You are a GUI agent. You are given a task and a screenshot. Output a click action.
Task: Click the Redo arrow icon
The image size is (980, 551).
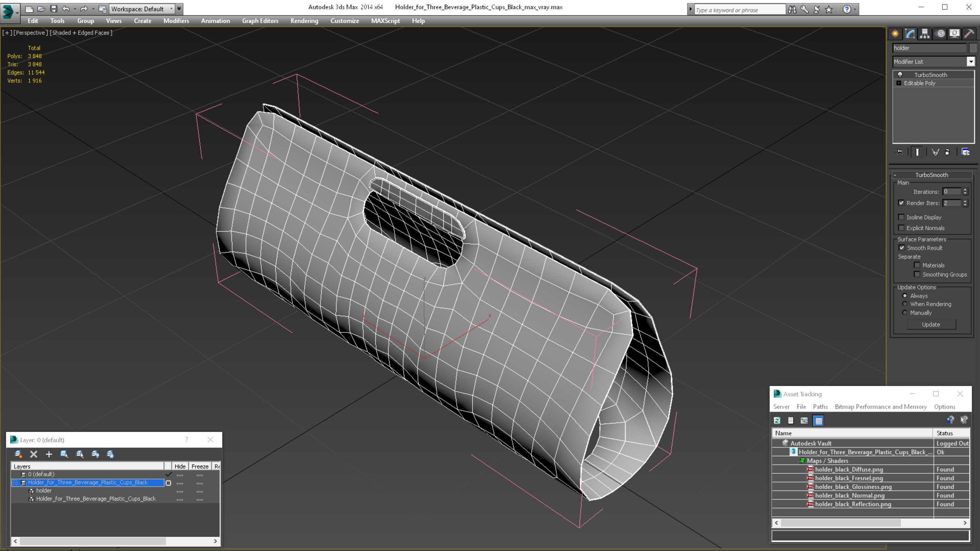[x=84, y=9]
